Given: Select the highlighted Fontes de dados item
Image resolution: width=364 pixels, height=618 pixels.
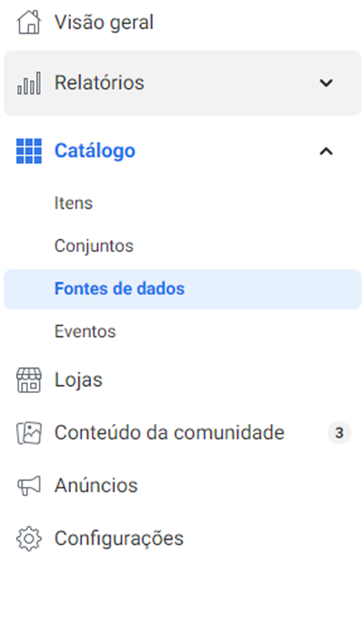Looking at the screenshot, I should click(182, 289).
